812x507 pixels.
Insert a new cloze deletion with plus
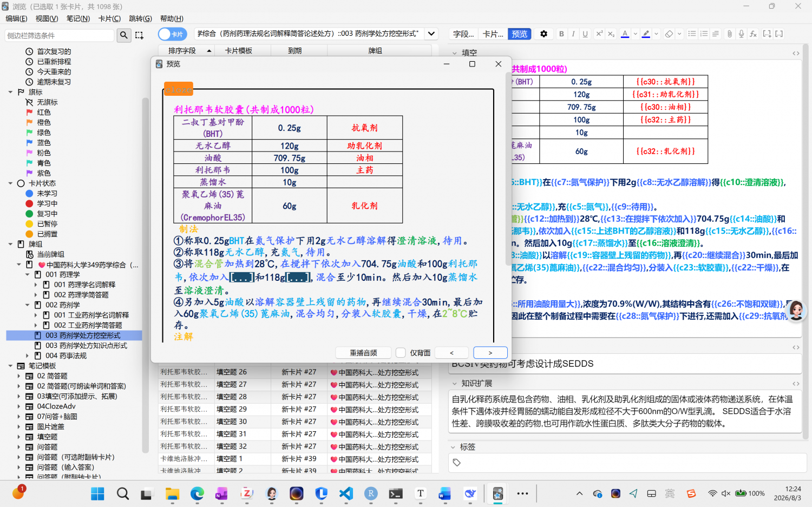[767, 34]
